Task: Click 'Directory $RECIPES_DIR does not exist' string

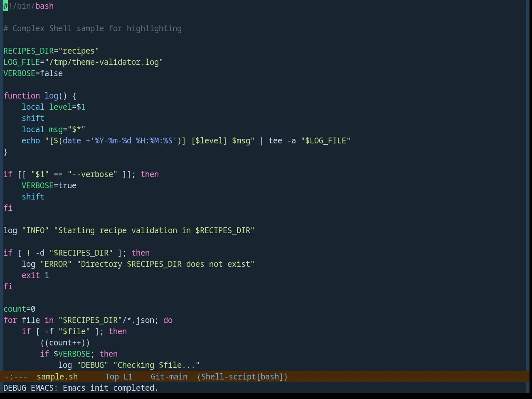Action: (165, 264)
